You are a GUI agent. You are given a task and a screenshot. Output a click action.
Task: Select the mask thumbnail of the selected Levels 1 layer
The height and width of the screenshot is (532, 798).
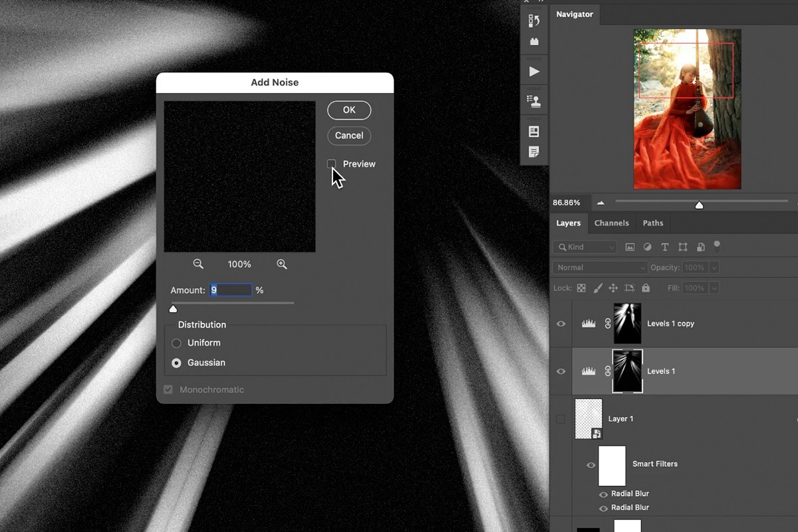click(627, 371)
